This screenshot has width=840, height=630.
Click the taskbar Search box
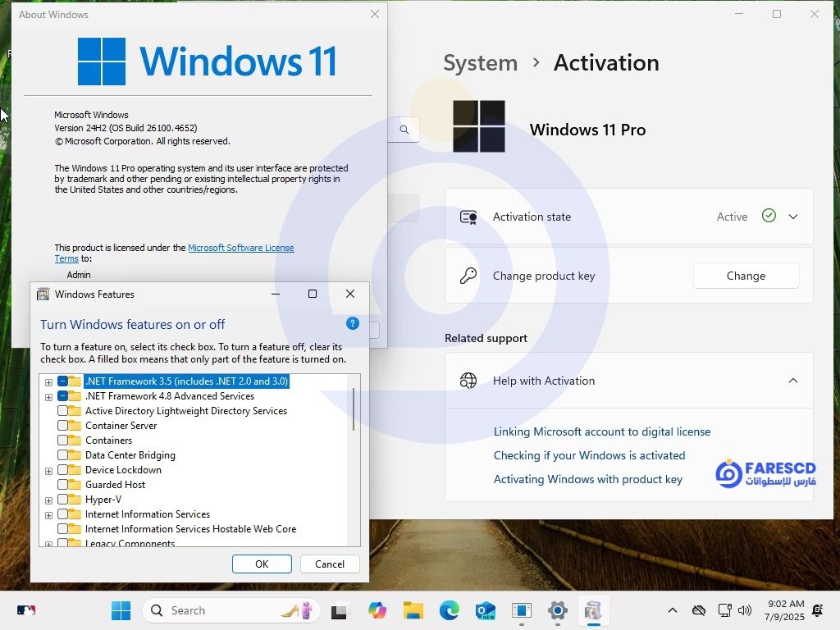231,610
